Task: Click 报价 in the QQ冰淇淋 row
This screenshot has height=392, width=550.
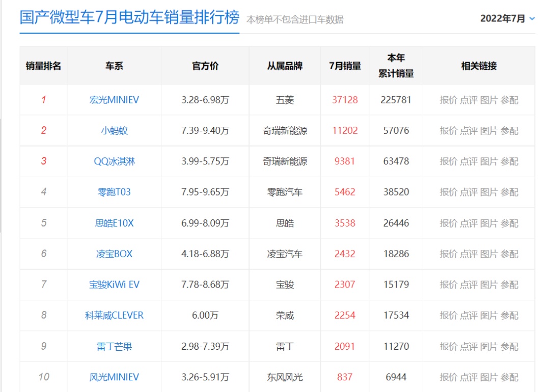Action: point(448,161)
